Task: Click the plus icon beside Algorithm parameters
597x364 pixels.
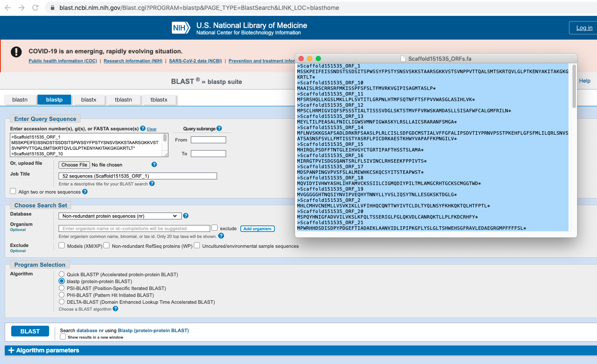Action: 11,350
